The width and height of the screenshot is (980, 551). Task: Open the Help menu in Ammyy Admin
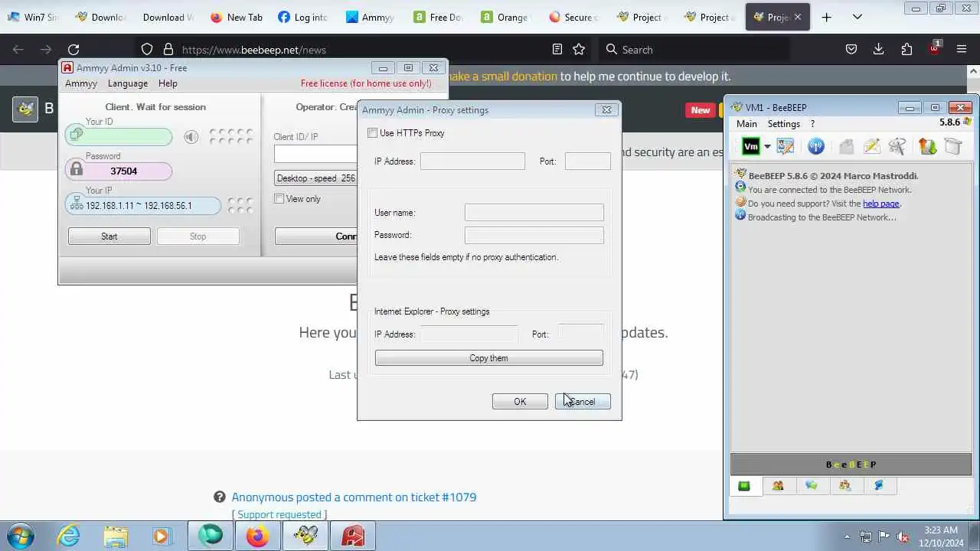point(168,83)
